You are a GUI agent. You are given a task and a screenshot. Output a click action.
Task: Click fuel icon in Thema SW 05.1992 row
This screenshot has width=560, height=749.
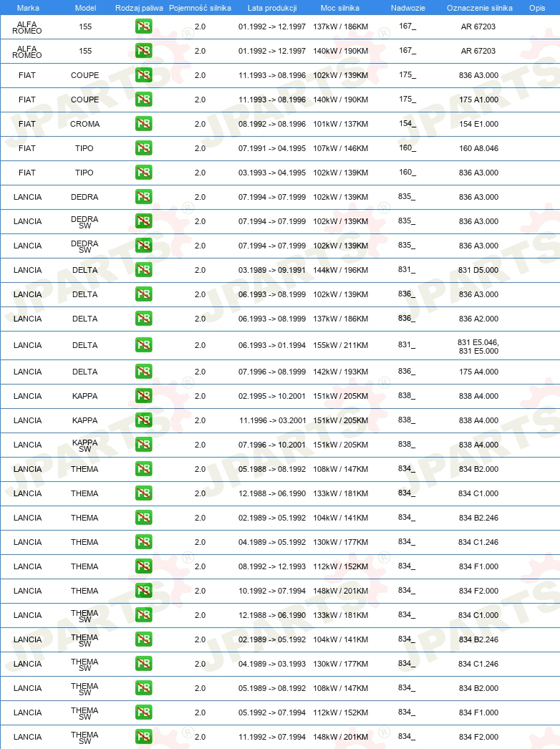point(143,712)
